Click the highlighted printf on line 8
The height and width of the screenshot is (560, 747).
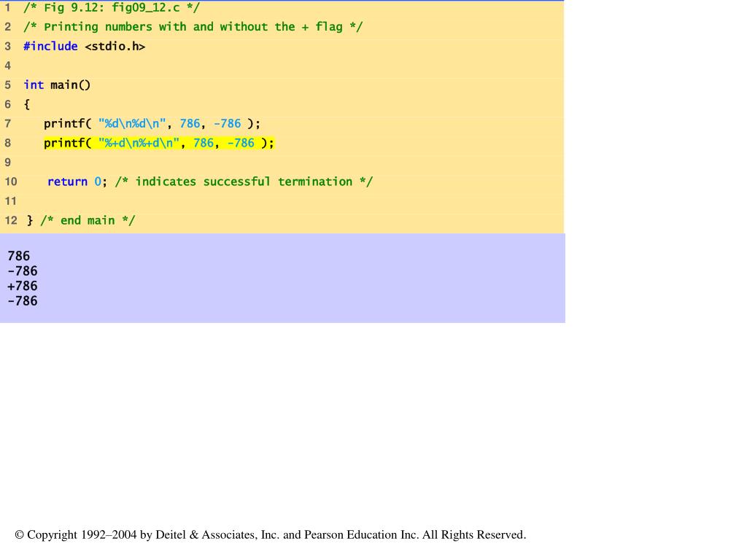click(159, 143)
